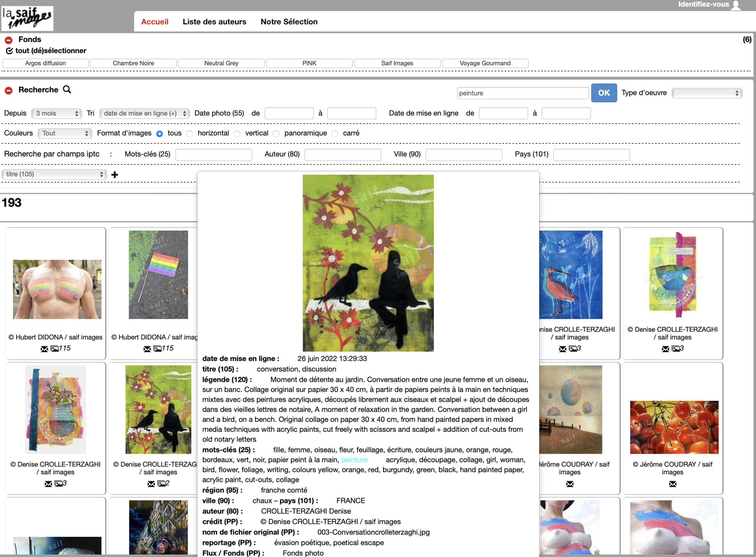The width and height of the screenshot is (756, 557).
Task: Select the Chambre Noire fonds
Action: pos(133,63)
